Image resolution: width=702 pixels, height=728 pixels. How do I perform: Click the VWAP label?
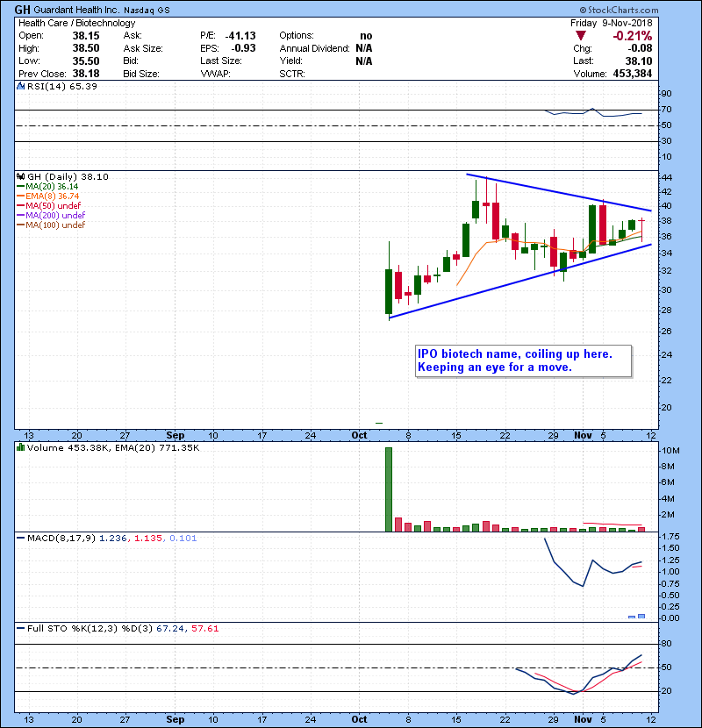pyautogui.click(x=216, y=74)
